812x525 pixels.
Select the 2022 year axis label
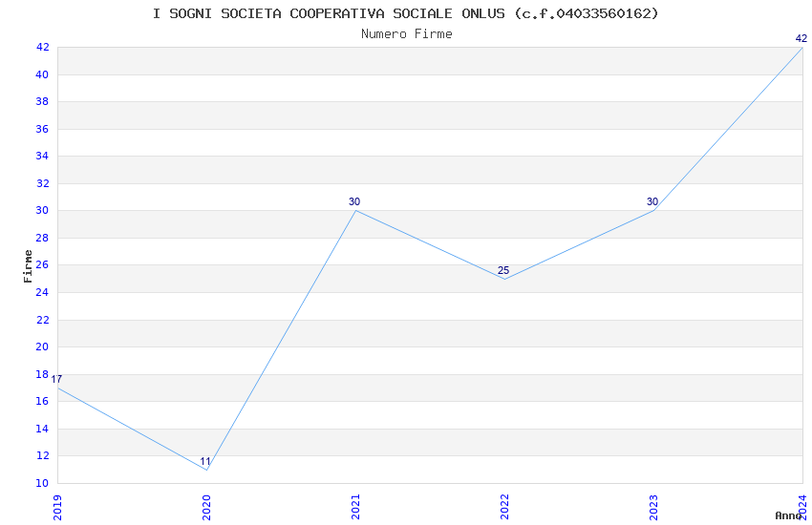(504, 507)
